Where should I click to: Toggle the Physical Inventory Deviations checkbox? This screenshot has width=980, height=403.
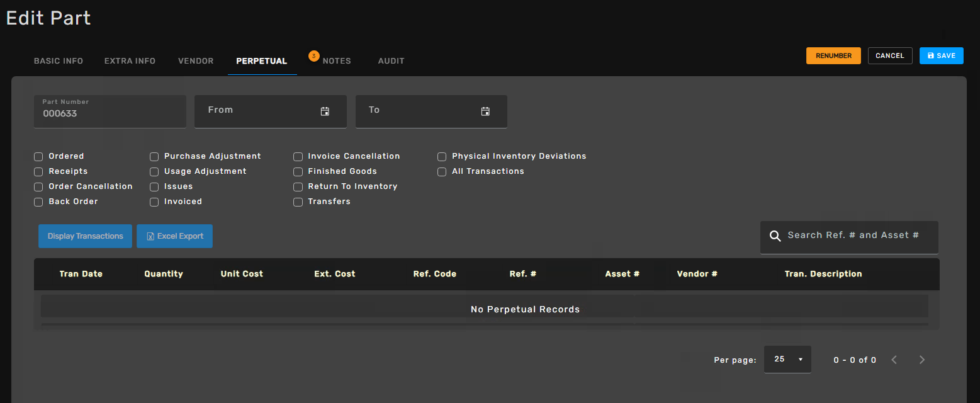(x=442, y=157)
